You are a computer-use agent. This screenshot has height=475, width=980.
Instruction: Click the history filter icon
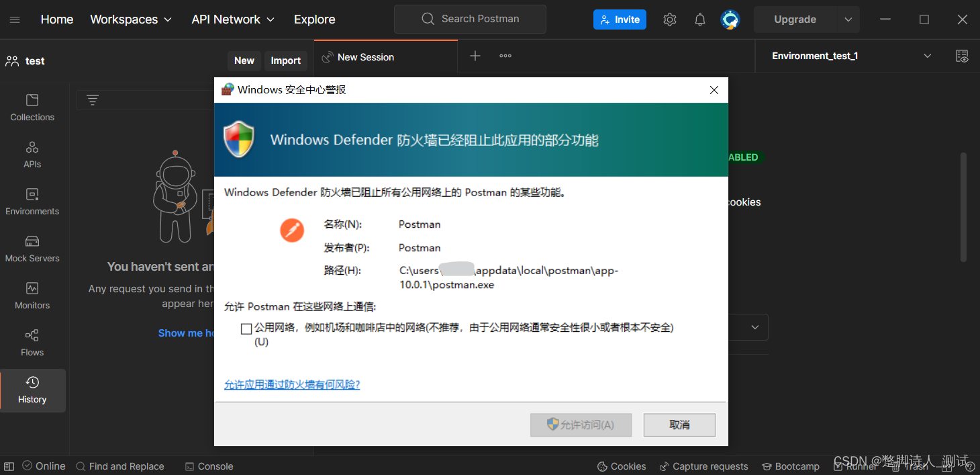(93, 100)
